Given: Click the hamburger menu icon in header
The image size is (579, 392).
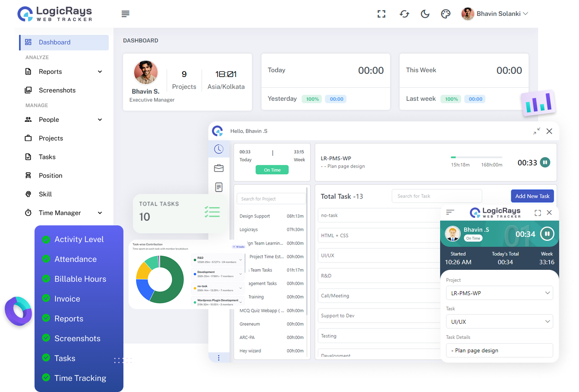Looking at the screenshot, I should [x=125, y=14].
